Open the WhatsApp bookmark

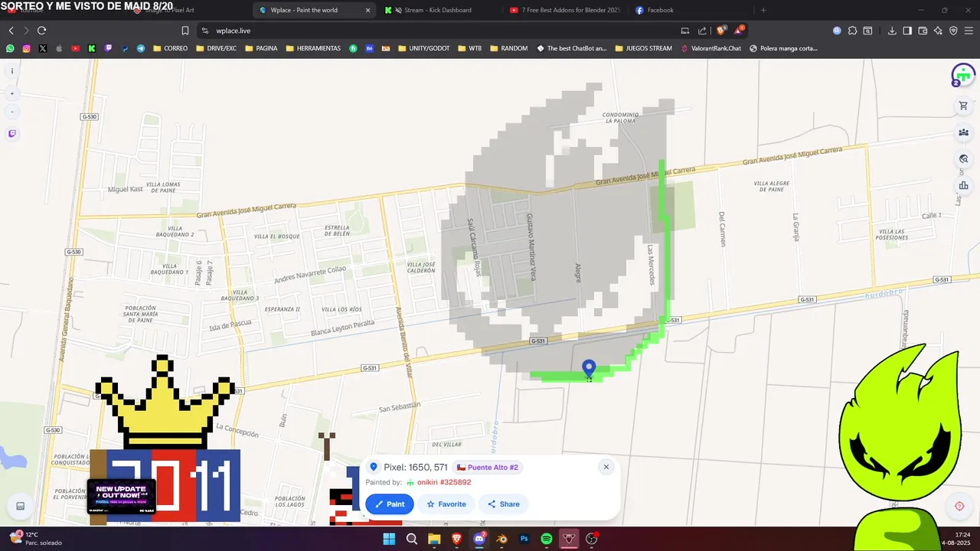pyautogui.click(x=10, y=48)
